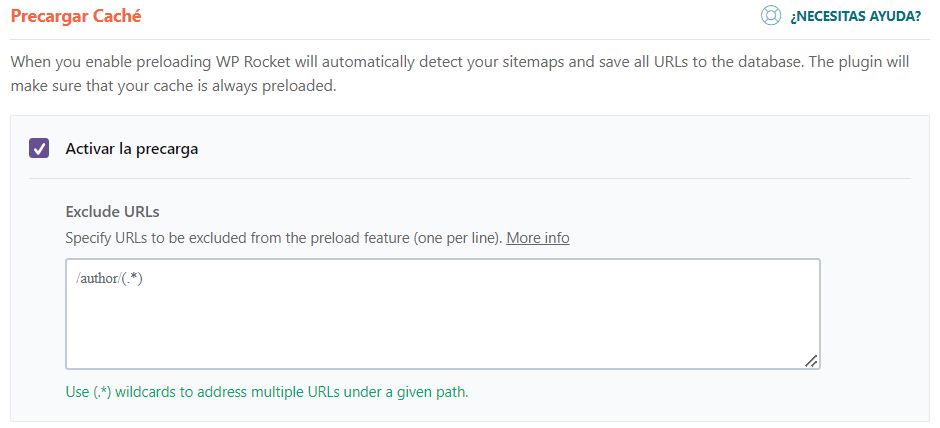Click the white checkmark in purple box

pos(40,148)
